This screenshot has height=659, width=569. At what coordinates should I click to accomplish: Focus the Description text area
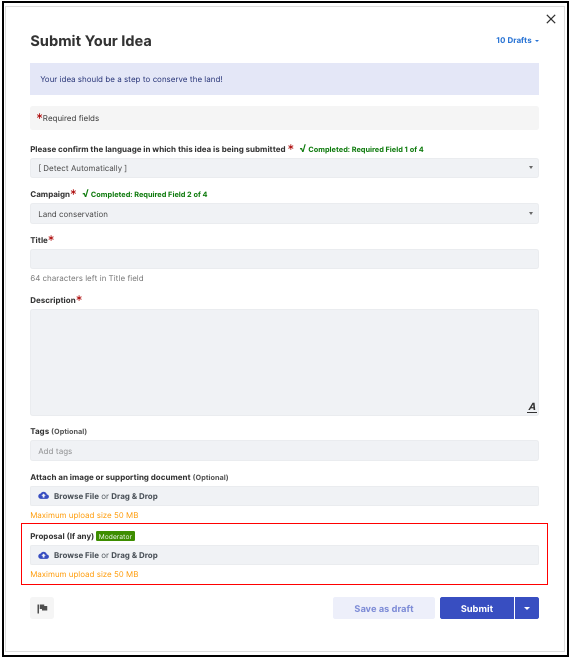pos(284,362)
